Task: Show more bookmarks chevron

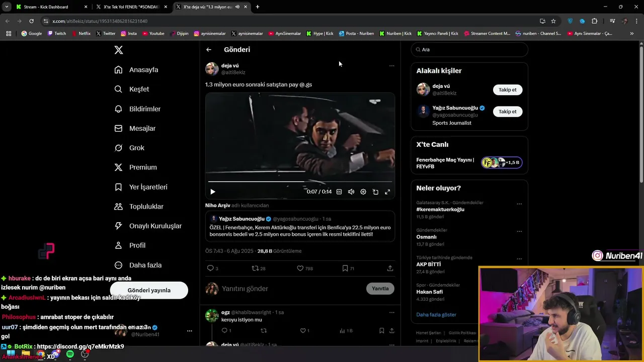Action: pyautogui.click(x=632, y=34)
